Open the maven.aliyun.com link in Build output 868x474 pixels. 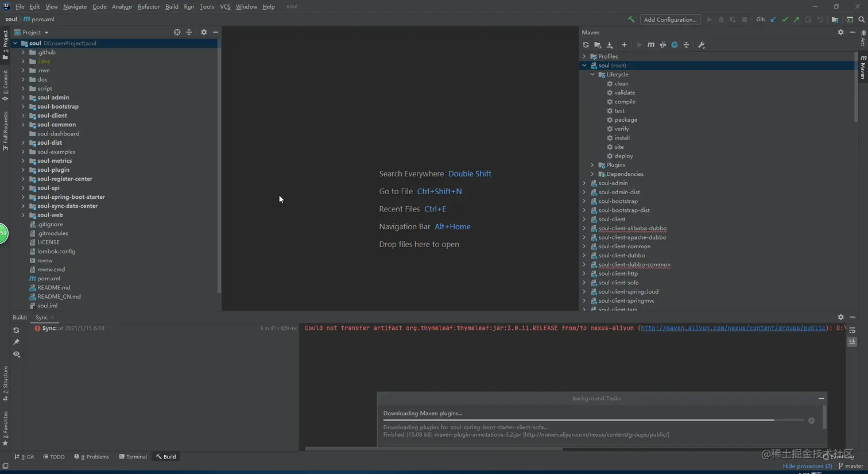[x=733, y=328]
